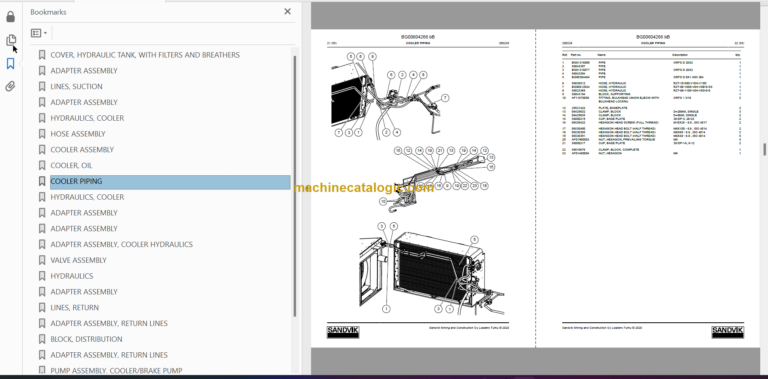Image resolution: width=768 pixels, height=379 pixels.
Task: Open the LINES, RETURN bookmark
Action: tap(74, 308)
